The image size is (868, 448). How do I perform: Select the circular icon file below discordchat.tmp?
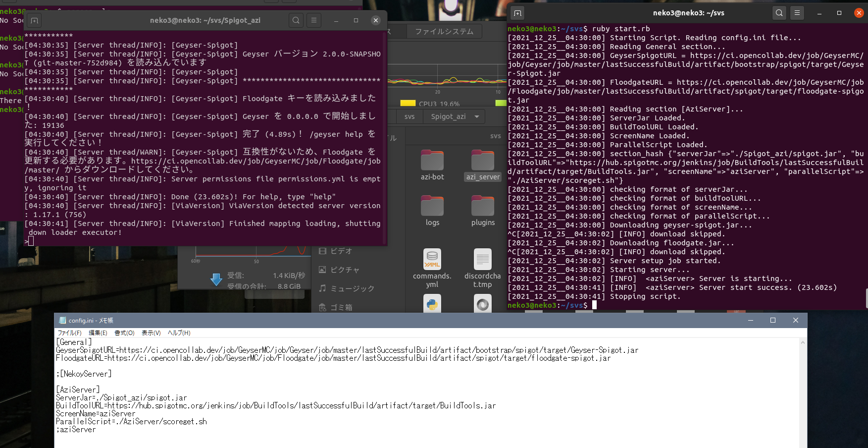483,303
